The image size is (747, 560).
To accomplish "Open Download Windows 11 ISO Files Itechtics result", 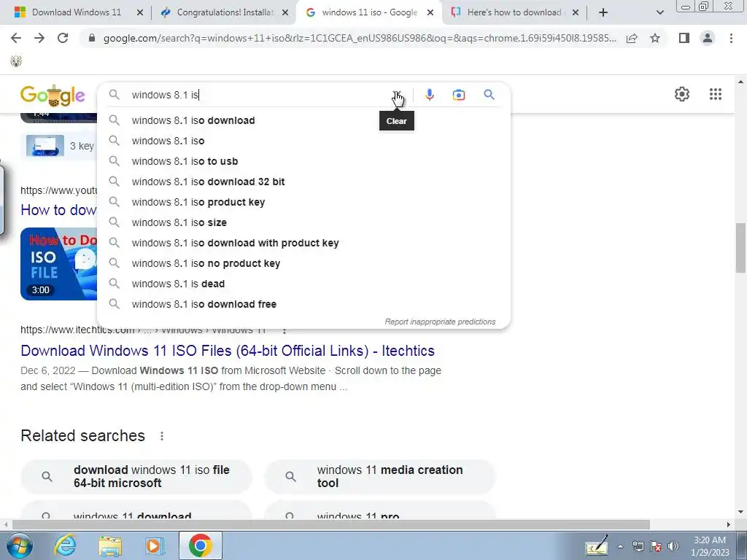I will 228,351.
